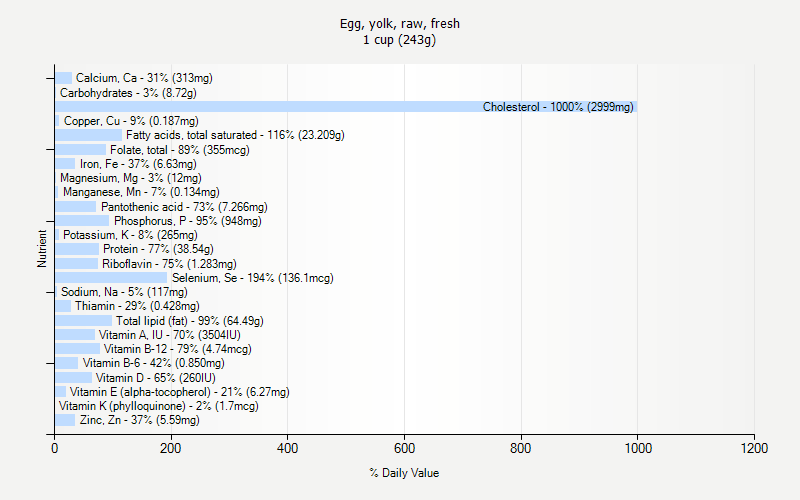Click the Thiamin bar
The image size is (800, 500).
click(63, 306)
